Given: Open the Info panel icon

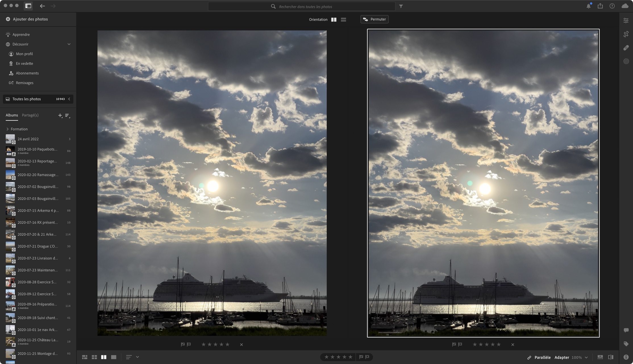Looking at the screenshot, I should (626, 357).
